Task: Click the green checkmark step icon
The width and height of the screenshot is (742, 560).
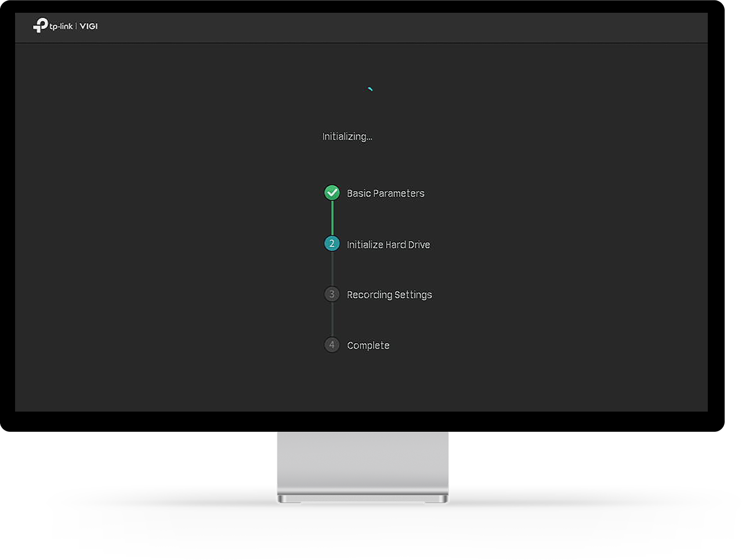Action: pos(332,192)
